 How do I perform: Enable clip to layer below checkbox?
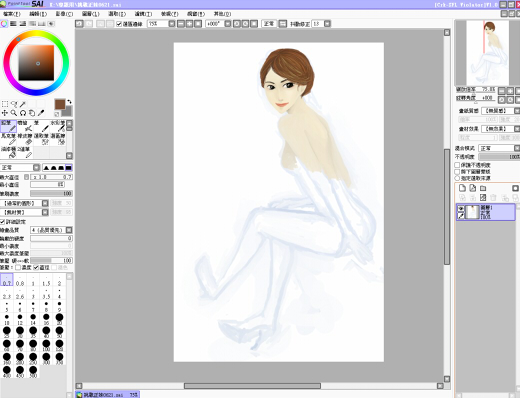tap(457, 172)
